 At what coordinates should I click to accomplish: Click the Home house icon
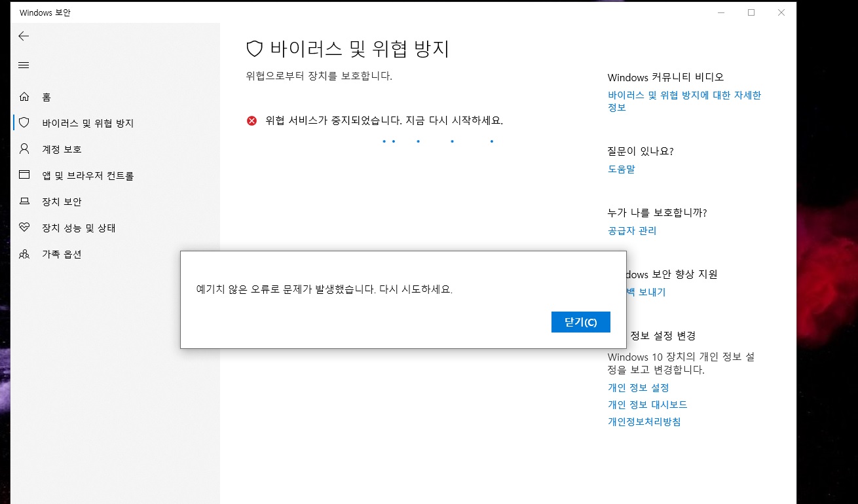(24, 97)
